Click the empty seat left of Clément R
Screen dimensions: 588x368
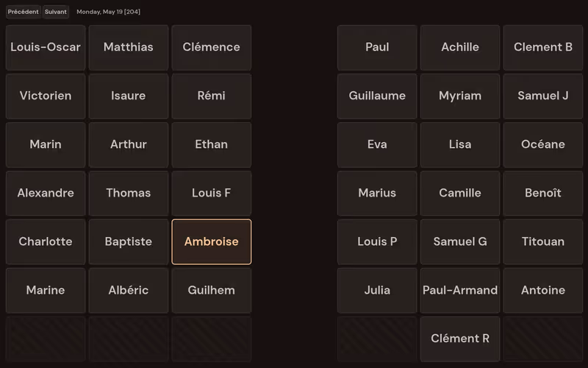377,339
